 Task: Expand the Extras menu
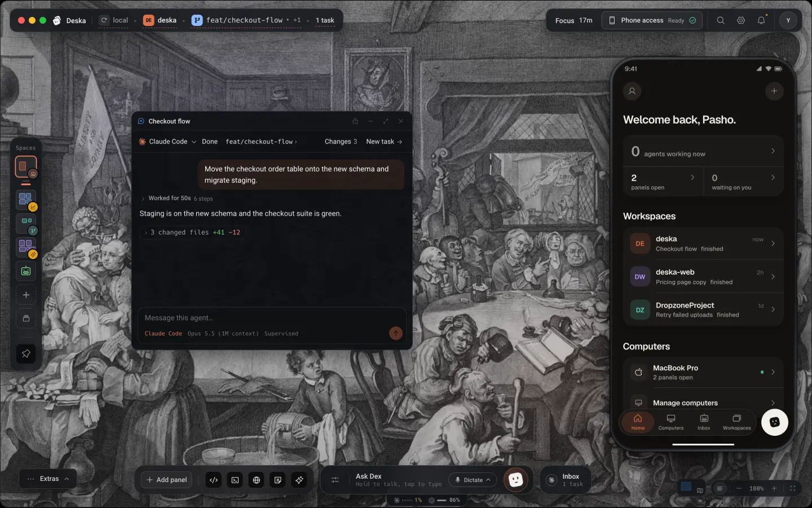coord(48,479)
